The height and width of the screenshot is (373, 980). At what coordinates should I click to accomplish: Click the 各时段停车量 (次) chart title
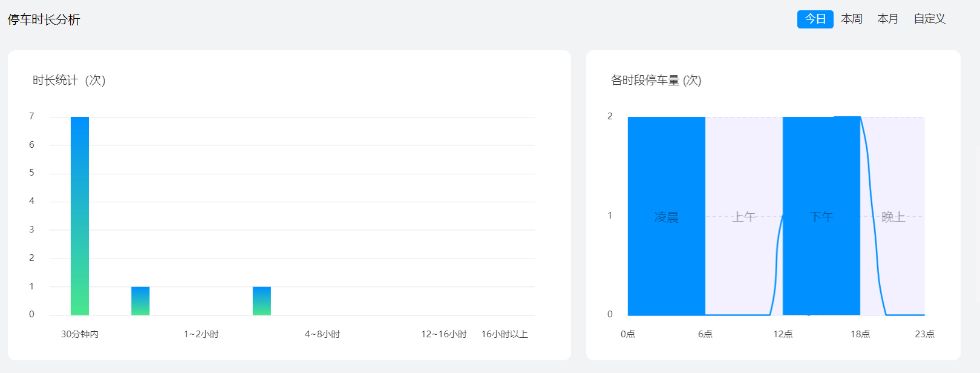click(656, 81)
